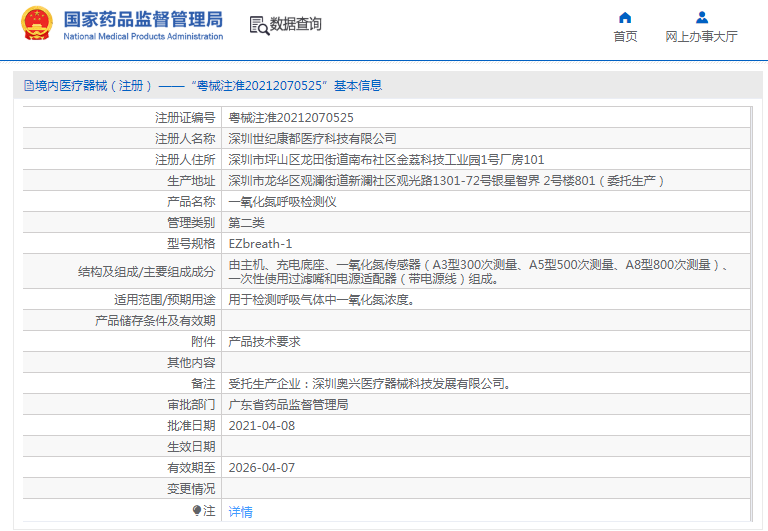
Task: Select the expiry date 2026-04-07
Action: (262, 467)
